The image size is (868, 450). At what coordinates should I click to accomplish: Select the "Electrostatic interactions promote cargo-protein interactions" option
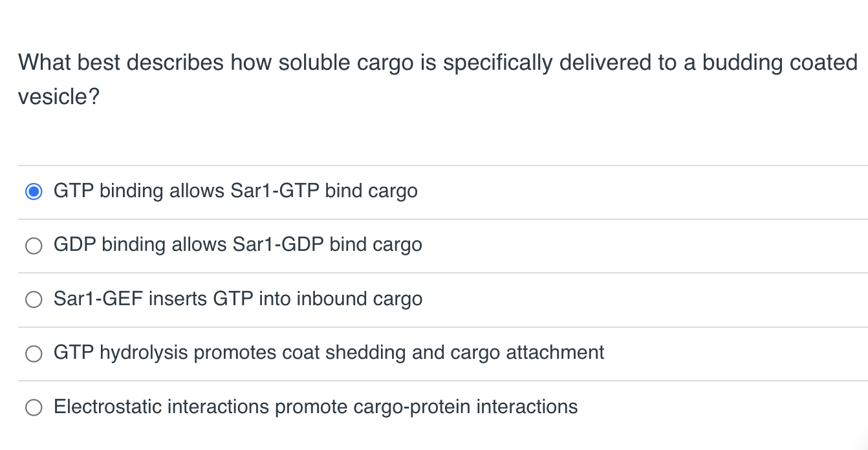(34, 407)
